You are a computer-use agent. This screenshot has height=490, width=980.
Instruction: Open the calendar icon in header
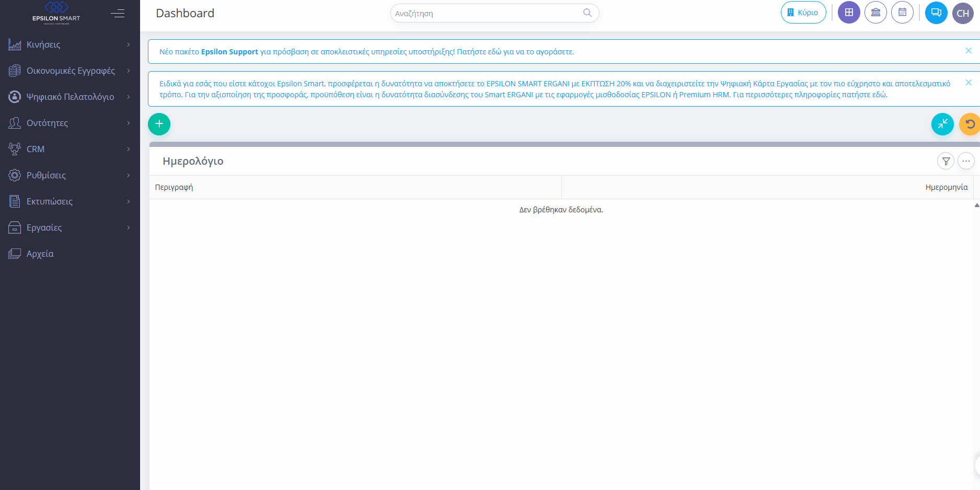click(x=902, y=13)
